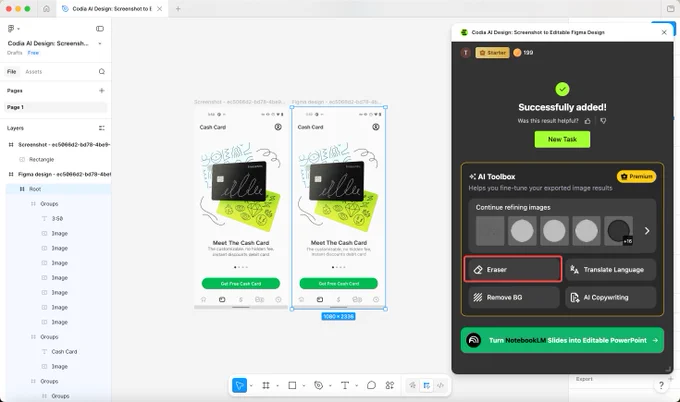This screenshot has width=680, height=402.
Task: Close the Codia plugin window
Action: coord(664,33)
